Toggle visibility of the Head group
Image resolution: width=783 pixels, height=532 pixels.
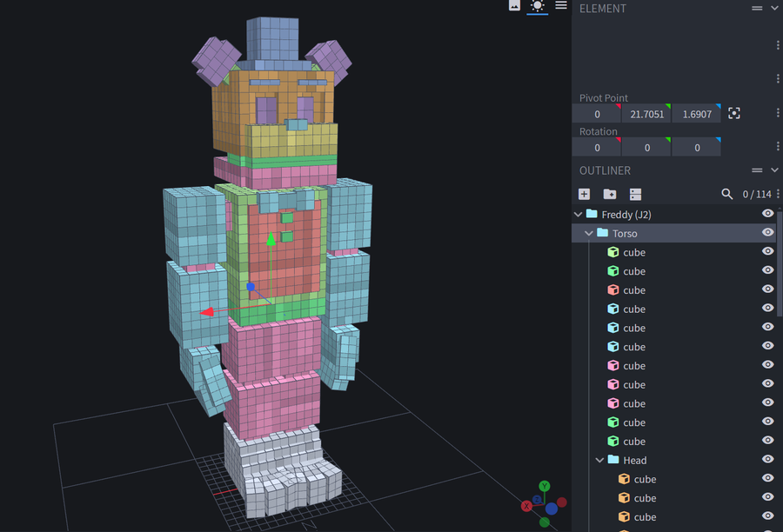(767, 459)
